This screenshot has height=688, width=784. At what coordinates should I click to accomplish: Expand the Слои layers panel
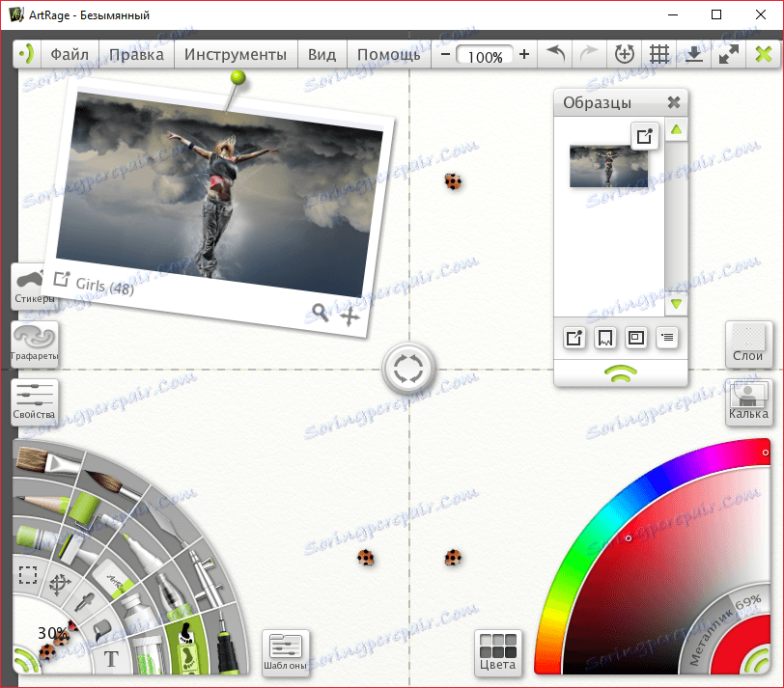[x=749, y=344]
